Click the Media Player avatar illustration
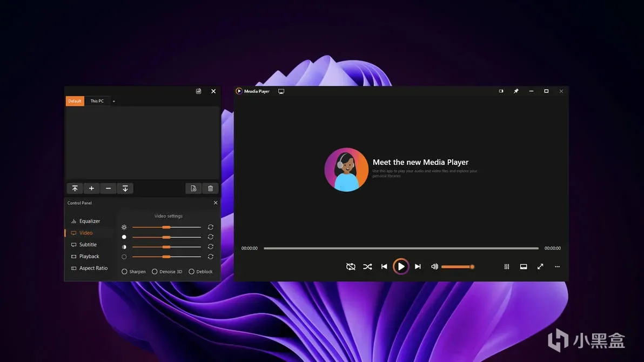Image resolution: width=644 pixels, height=362 pixels. [346, 170]
